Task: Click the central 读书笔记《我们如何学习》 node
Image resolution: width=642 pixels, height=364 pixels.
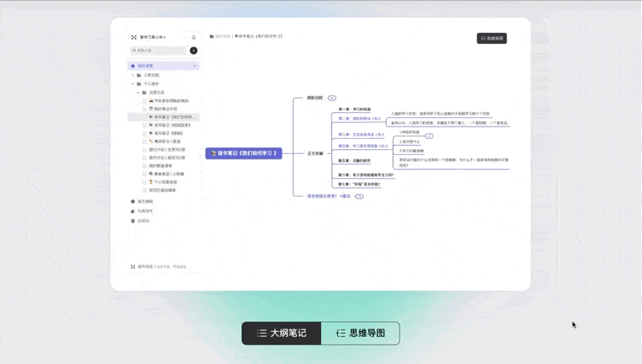Action: point(243,153)
